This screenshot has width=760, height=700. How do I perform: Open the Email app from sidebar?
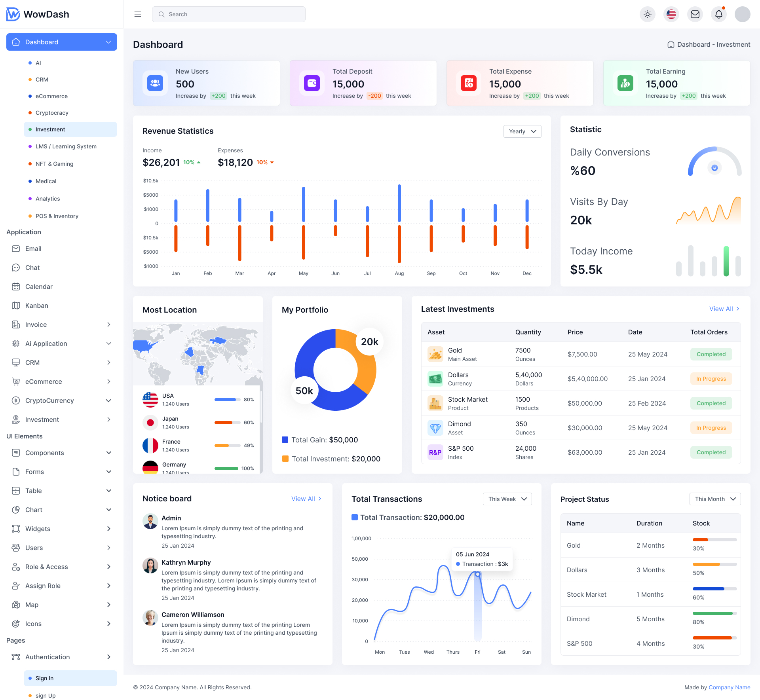(x=16, y=249)
